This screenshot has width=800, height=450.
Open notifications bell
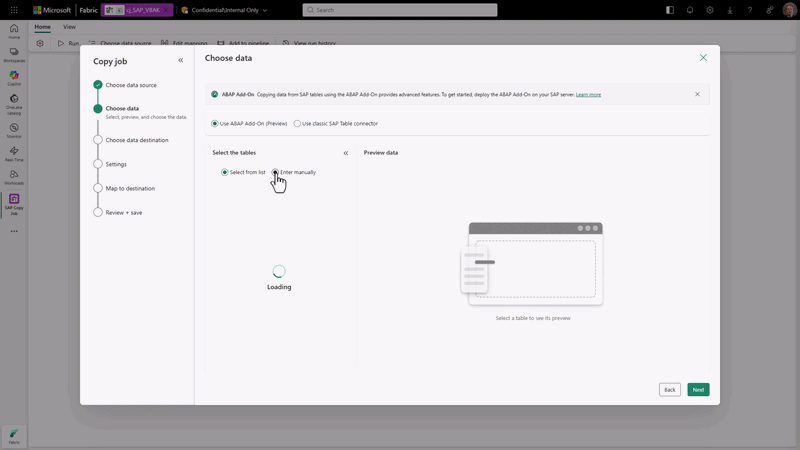click(x=690, y=10)
